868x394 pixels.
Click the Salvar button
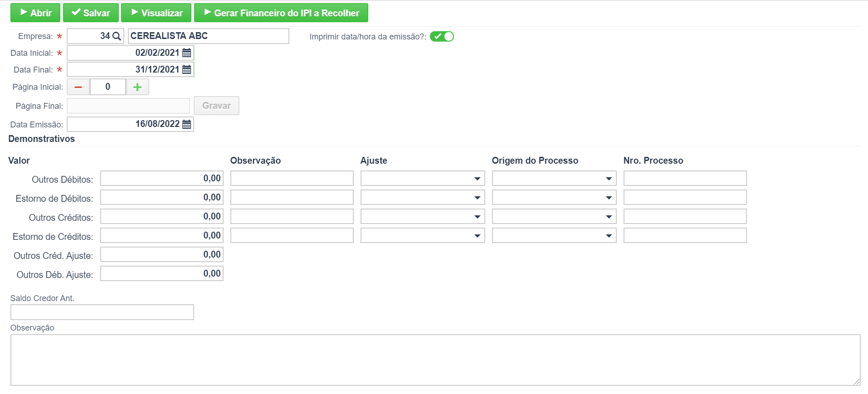click(x=91, y=13)
